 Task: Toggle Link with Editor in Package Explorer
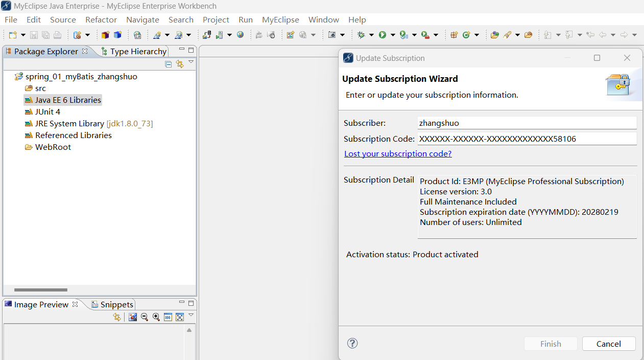(x=180, y=64)
